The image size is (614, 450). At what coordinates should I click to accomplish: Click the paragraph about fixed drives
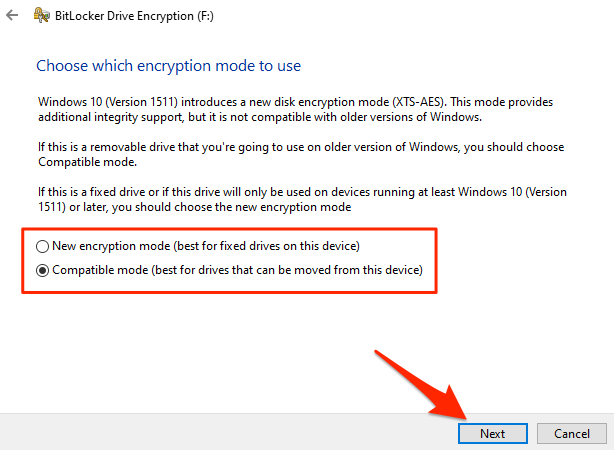300,201
